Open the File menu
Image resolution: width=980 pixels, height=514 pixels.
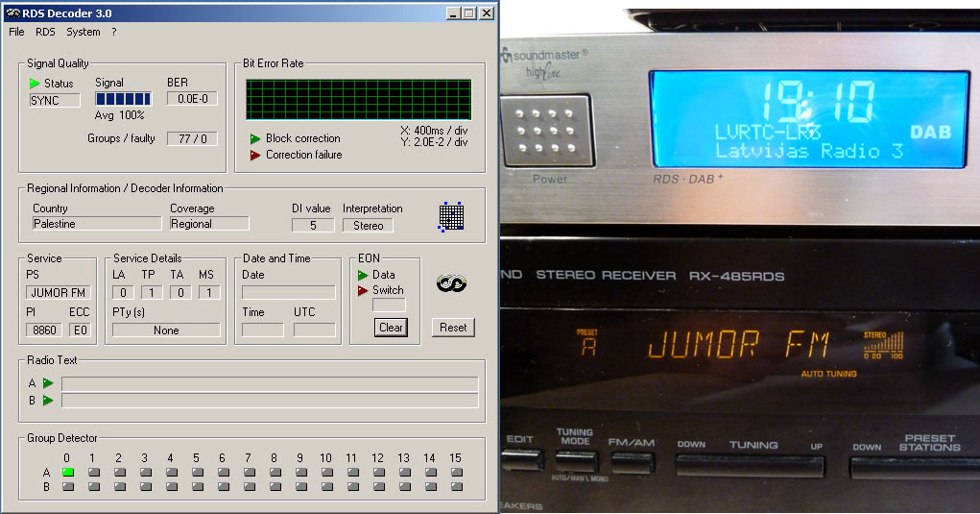click(16, 32)
